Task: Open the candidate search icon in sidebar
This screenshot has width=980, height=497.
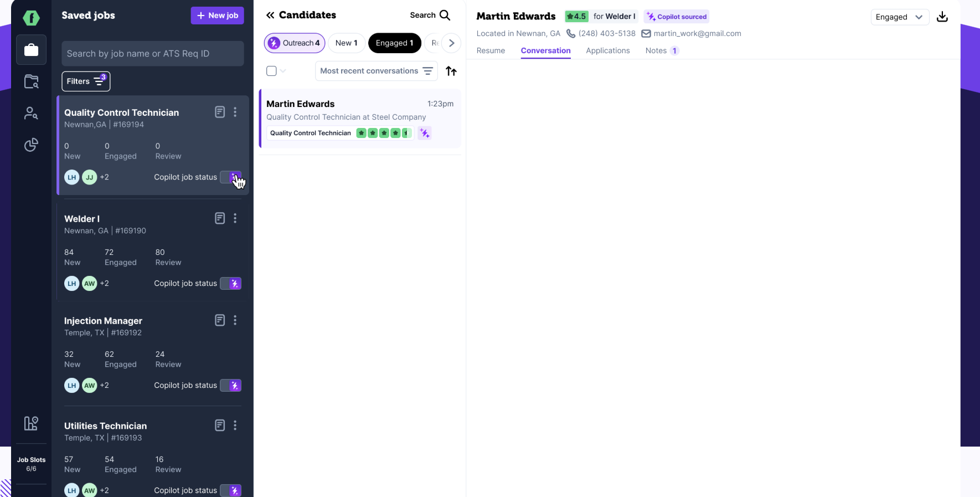Action: (31, 114)
